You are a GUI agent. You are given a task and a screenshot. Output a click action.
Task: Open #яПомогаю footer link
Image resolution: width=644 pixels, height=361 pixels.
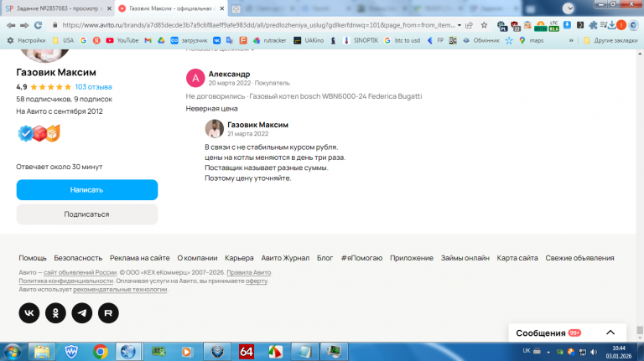(x=361, y=258)
